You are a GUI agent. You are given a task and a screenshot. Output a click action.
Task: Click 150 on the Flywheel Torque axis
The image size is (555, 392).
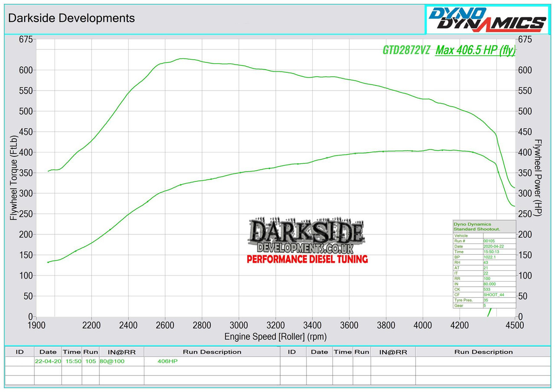pyautogui.click(x=26, y=255)
